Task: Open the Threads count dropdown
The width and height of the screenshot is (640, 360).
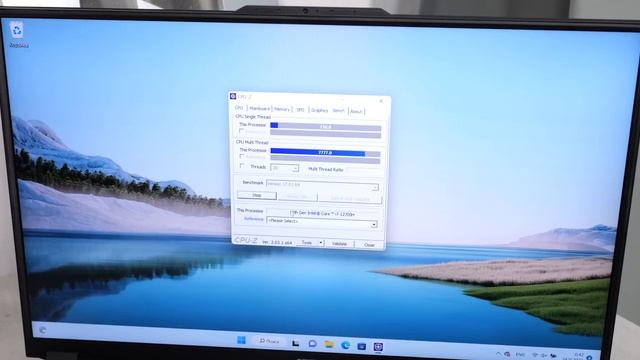Action: coord(284,168)
